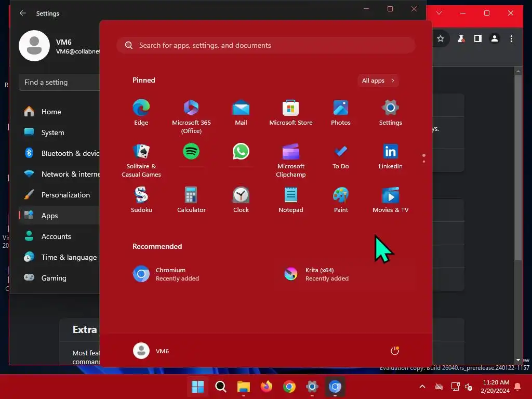Switch to Chromium on the taskbar

[x=335, y=387]
